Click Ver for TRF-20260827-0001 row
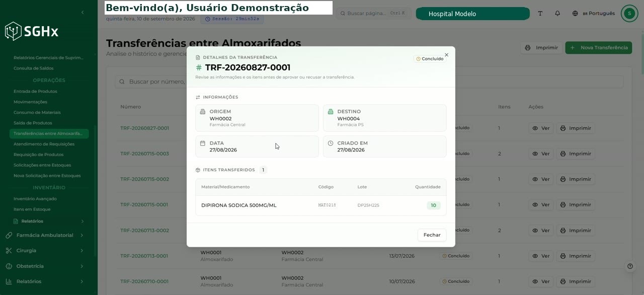The height and width of the screenshot is (295, 644). tap(541, 128)
